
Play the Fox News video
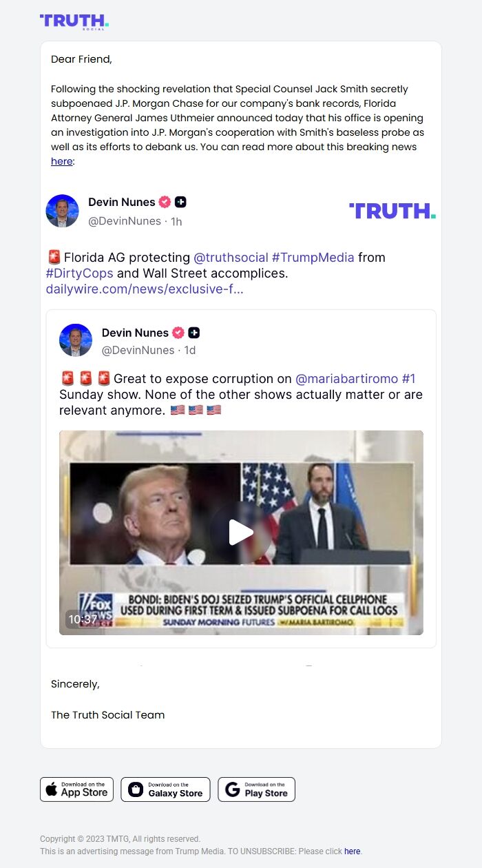point(241,533)
